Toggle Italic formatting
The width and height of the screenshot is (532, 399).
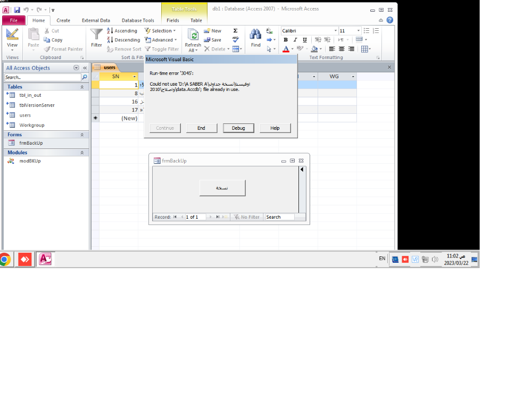(295, 40)
